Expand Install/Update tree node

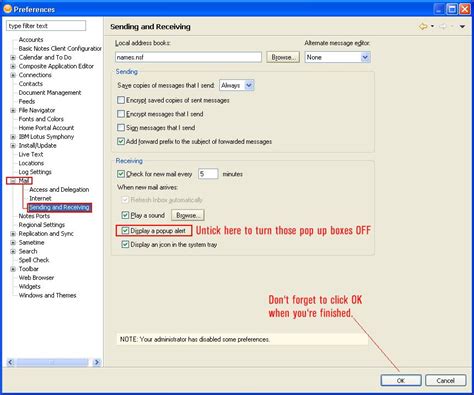point(13,146)
